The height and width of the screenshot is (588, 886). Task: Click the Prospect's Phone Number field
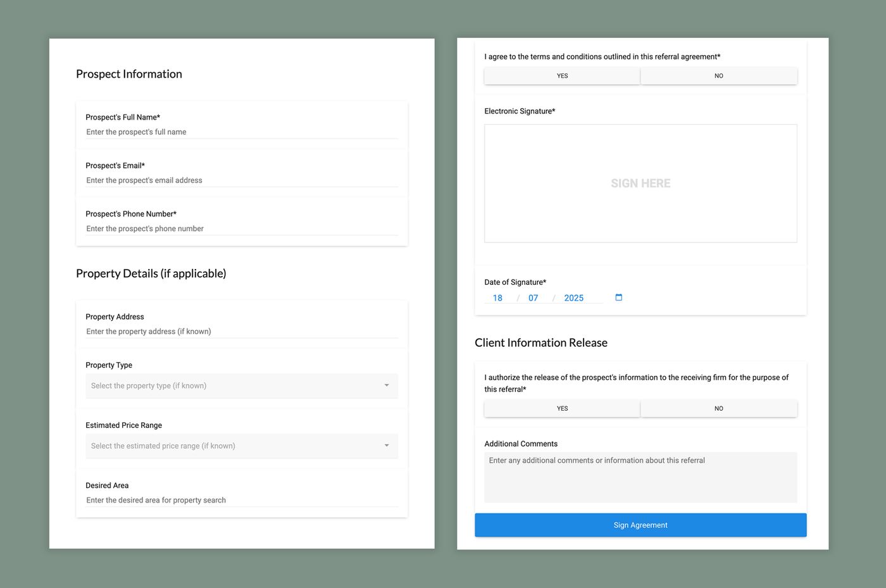point(240,228)
